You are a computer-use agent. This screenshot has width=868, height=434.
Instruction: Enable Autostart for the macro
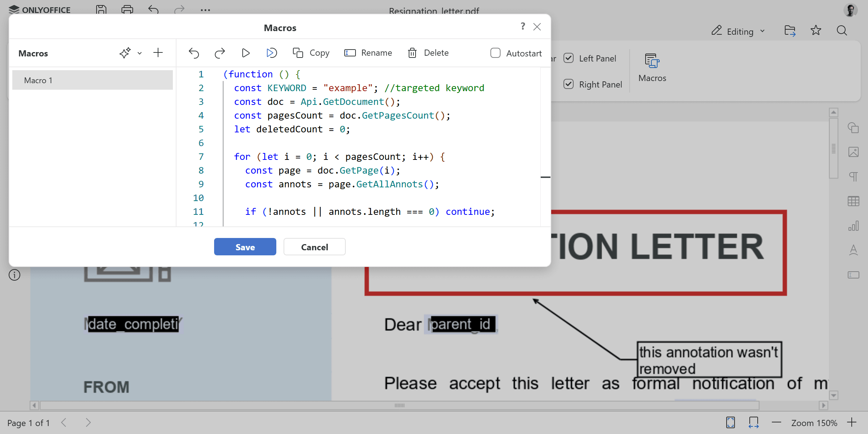click(x=495, y=53)
